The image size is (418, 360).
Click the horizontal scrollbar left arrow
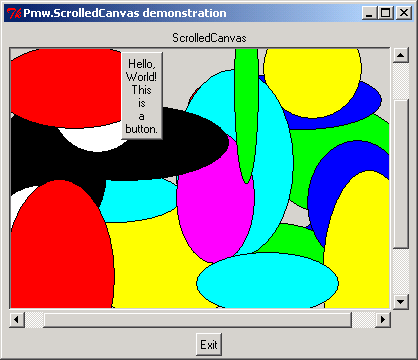click(17, 320)
